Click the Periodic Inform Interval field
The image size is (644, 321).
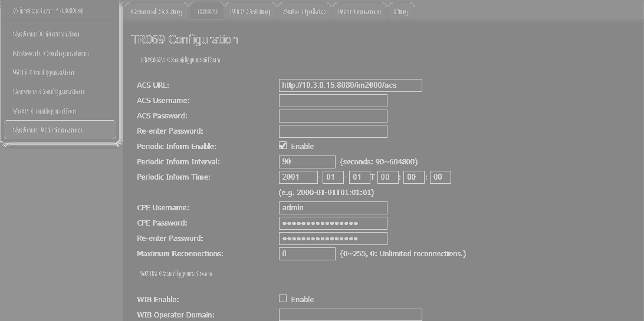pos(307,162)
